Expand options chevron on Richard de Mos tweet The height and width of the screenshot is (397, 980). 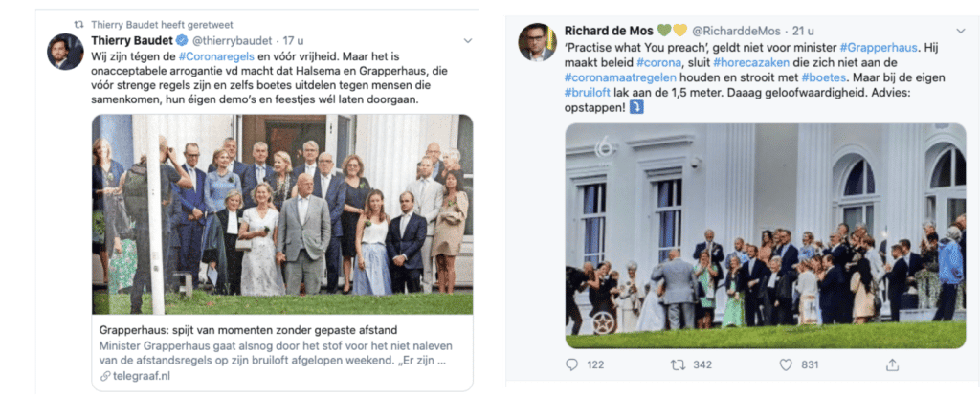click(960, 31)
